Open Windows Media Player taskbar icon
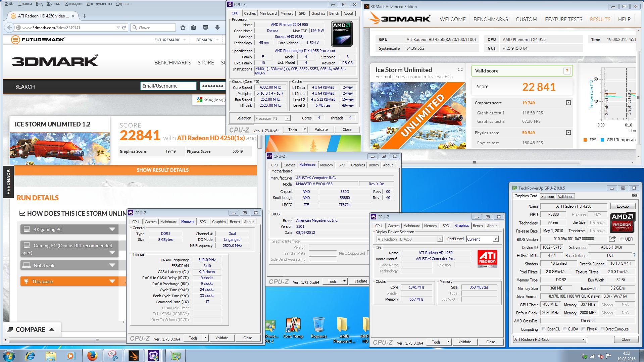This screenshot has width=644, height=362. click(x=71, y=355)
